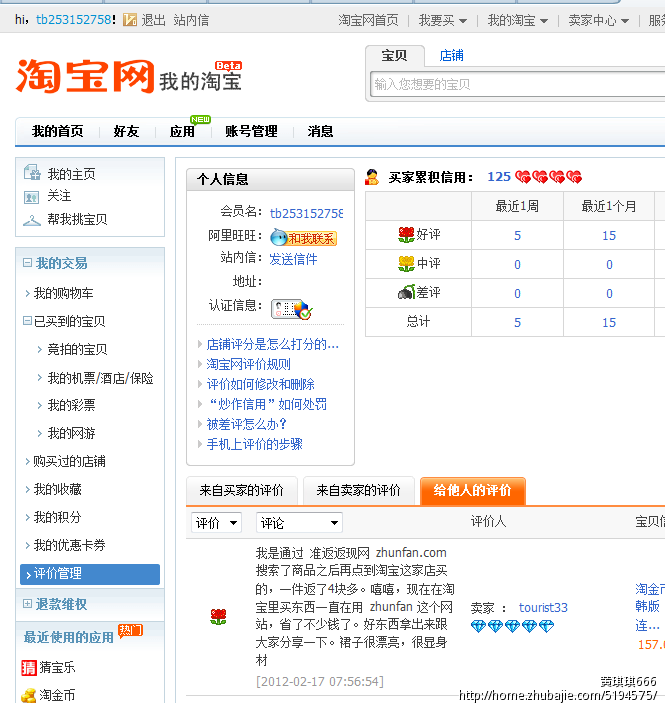Image resolution: width=665 pixels, height=703 pixels.
Task: Click the NEW badge above 应用
Action: [200, 119]
